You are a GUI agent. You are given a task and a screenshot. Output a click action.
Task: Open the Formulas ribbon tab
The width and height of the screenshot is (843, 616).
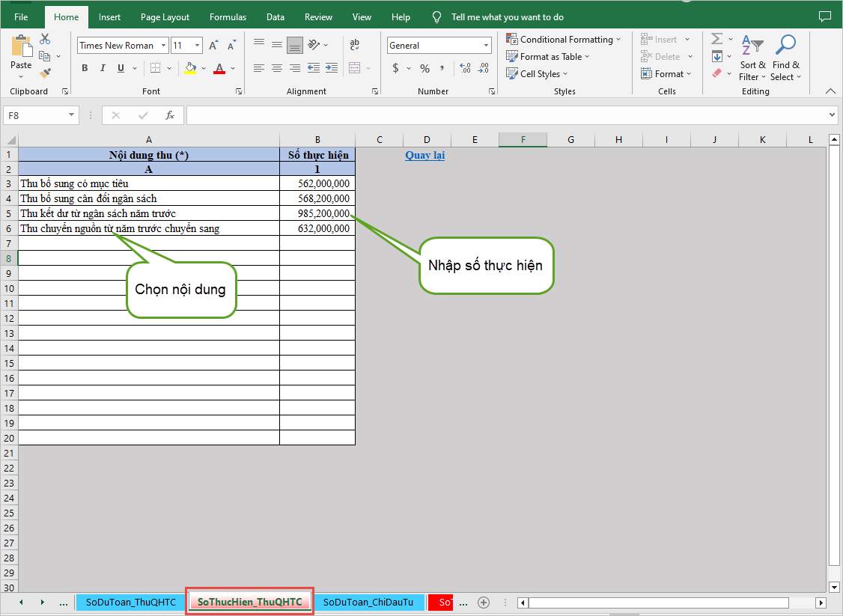[228, 17]
